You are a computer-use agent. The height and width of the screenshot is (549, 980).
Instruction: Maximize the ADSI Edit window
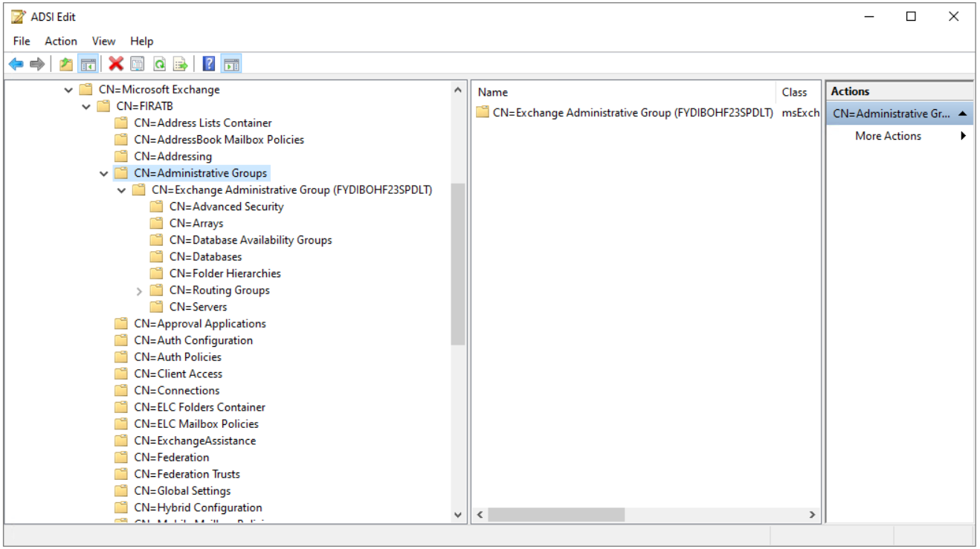(x=911, y=16)
